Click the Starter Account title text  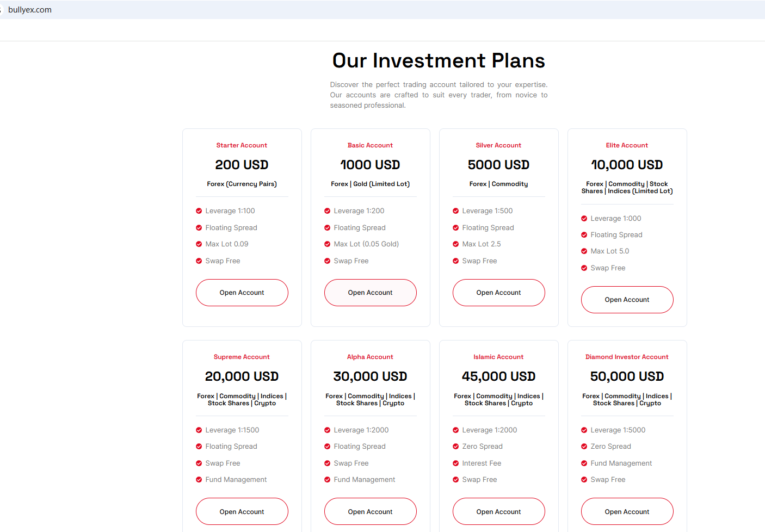click(242, 145)
